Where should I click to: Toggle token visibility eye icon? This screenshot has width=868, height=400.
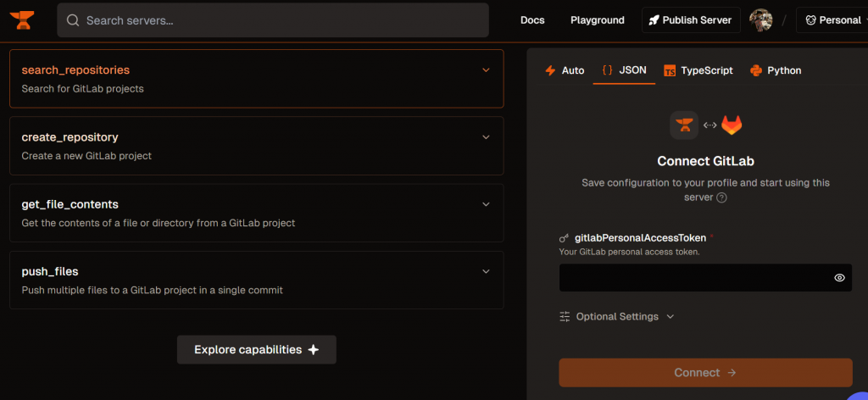point(839,278)
